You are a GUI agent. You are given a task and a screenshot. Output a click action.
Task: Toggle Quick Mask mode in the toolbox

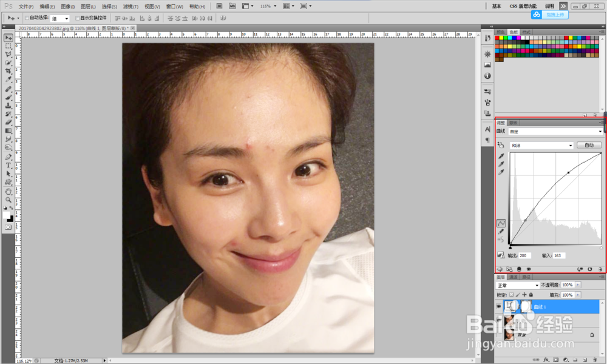click(x=8, y=227)
